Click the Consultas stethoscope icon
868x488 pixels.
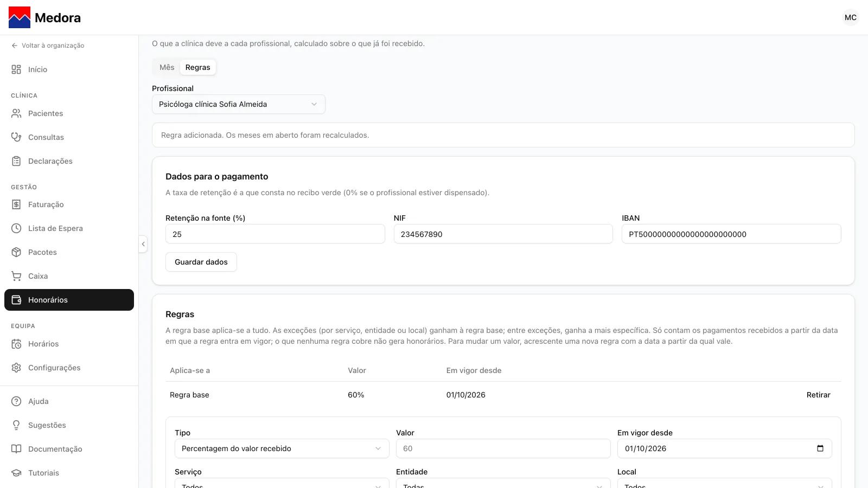16,137
